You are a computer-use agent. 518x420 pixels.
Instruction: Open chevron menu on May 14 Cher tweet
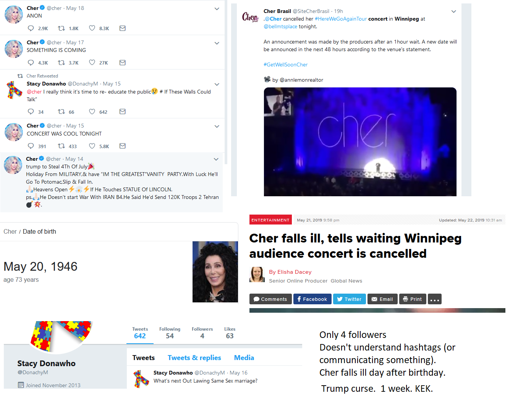tap(216, 159)
